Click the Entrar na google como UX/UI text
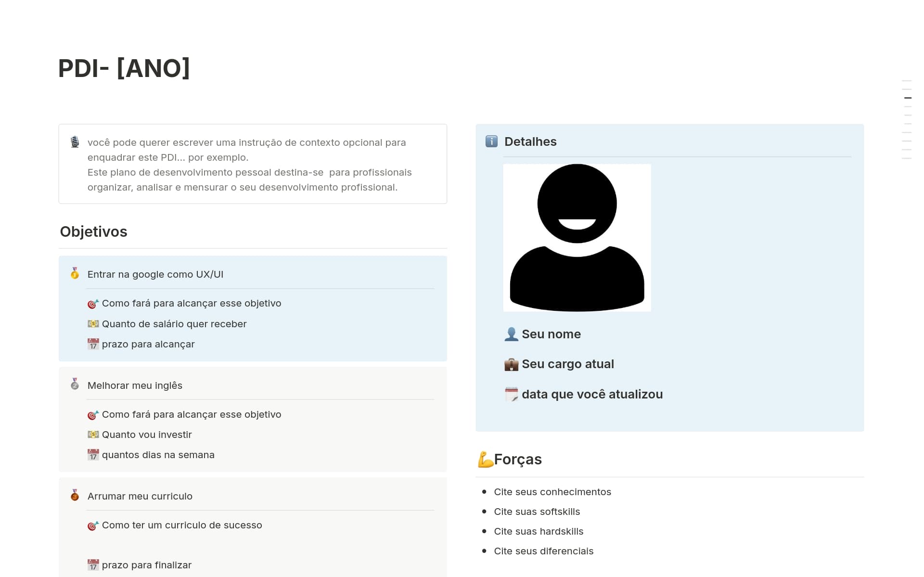 155,274
